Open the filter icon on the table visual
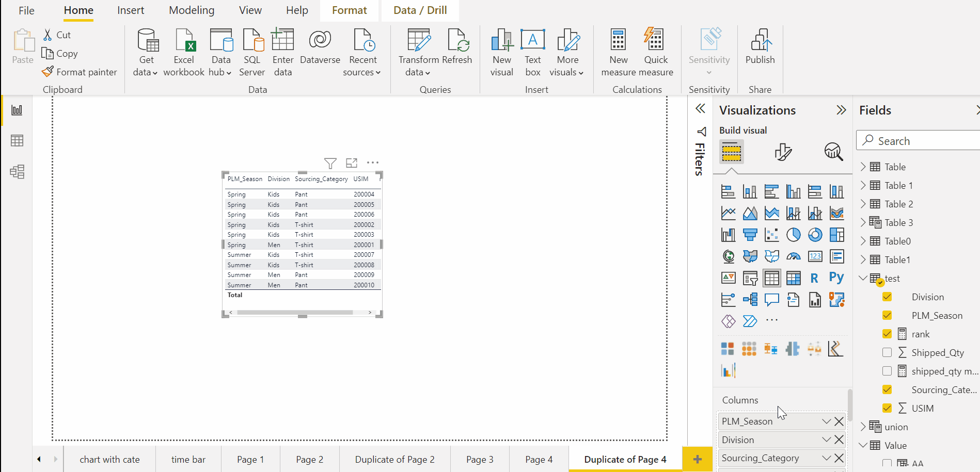The image size is (980, 472). 330,163
